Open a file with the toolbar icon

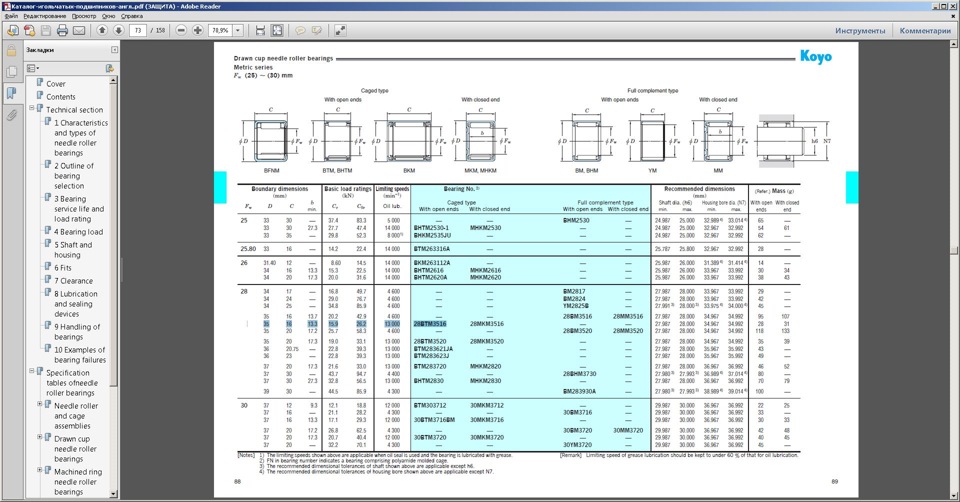(12, 30)
